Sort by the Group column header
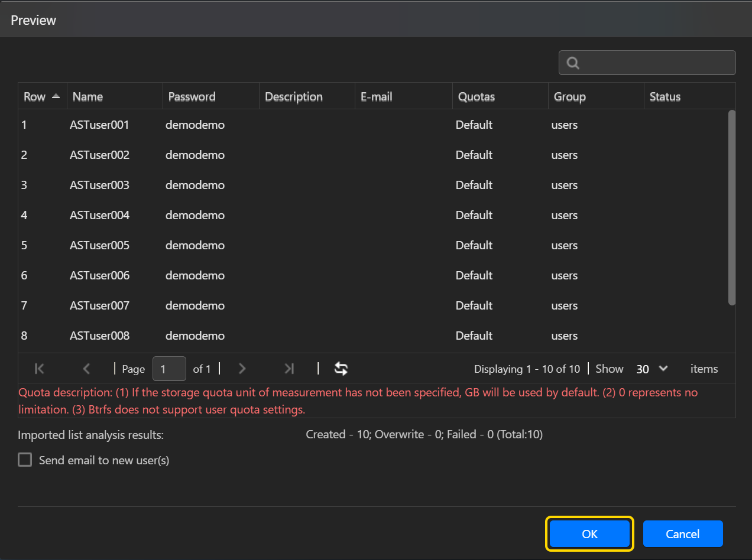Image resolution: width=752 pixels, height=560 pixels. (x=569, y=97)
